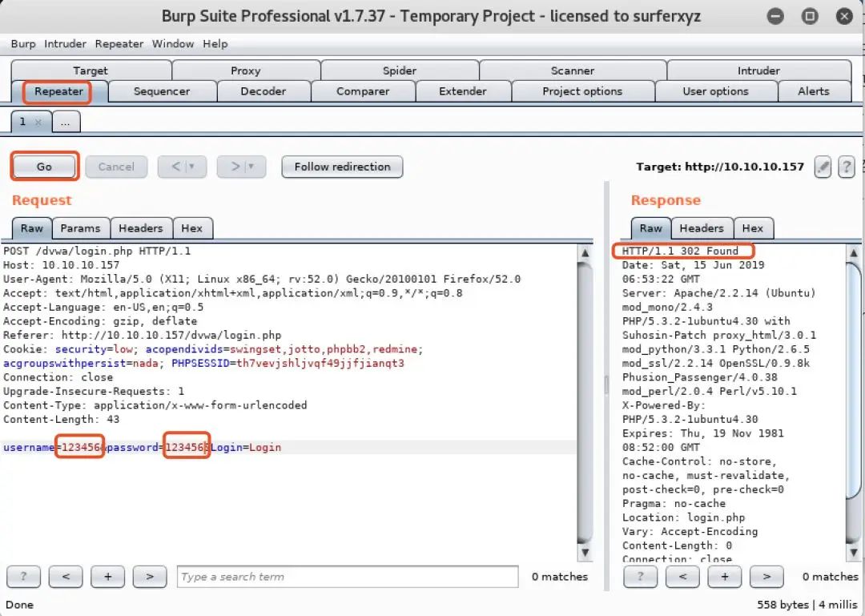This screenshot has width=865, height=616.
Task: Select the request Hex tab
Action: pos(192,228)
